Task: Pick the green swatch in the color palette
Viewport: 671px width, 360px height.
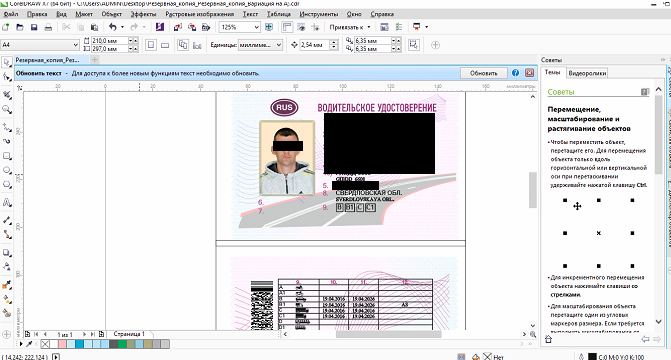Action: 122,344
